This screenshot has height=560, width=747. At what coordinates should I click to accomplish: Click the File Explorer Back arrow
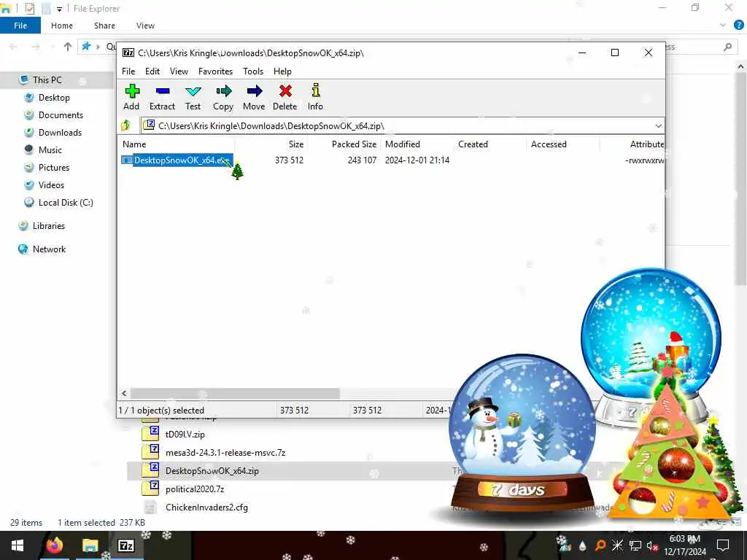pos(14,47)
